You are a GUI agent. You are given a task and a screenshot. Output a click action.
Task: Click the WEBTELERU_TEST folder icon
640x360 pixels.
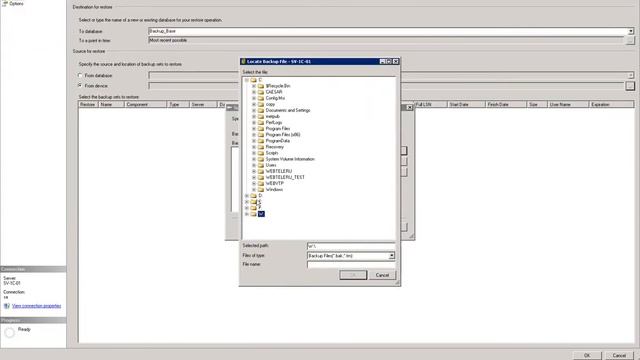[x=261, y=178]
